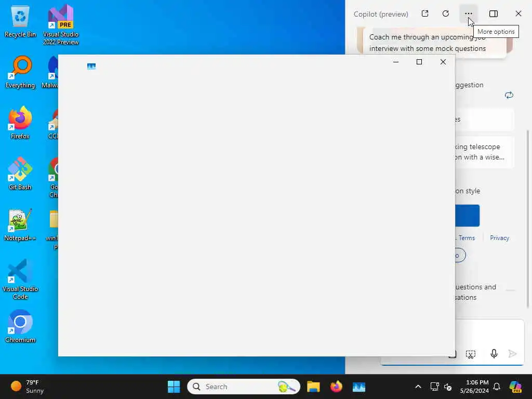Open Visual Studio Code desktop shortcut

(x=20, y=279)
